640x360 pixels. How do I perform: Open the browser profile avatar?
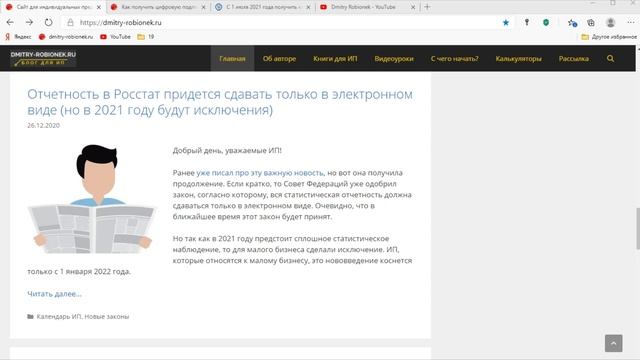610,22
